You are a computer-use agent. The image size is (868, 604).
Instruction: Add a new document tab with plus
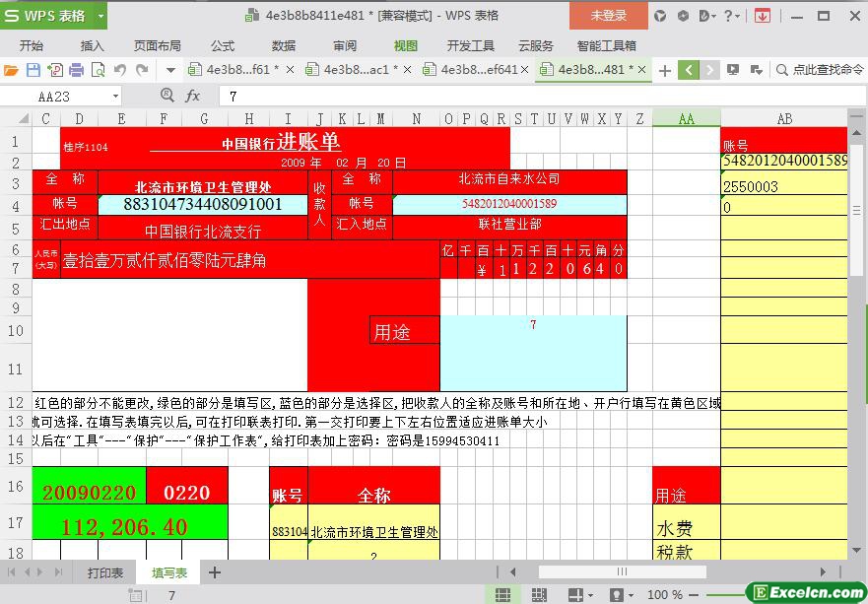coord(665,70)
